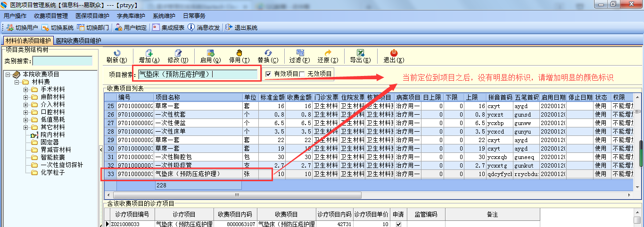644x227 pixels.
Task: Open 日常事务 menu
Action: click(x=194, y=16)
